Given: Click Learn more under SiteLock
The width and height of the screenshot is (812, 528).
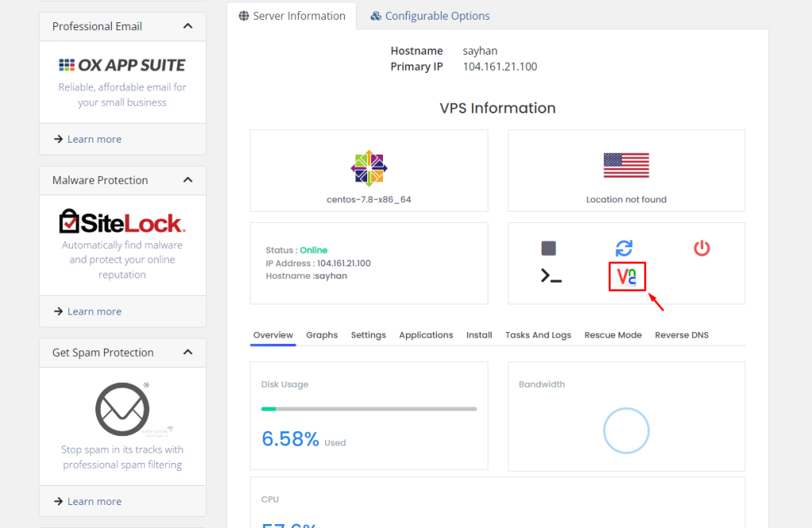Looking at the screenshot, I should tap(87, 312).
